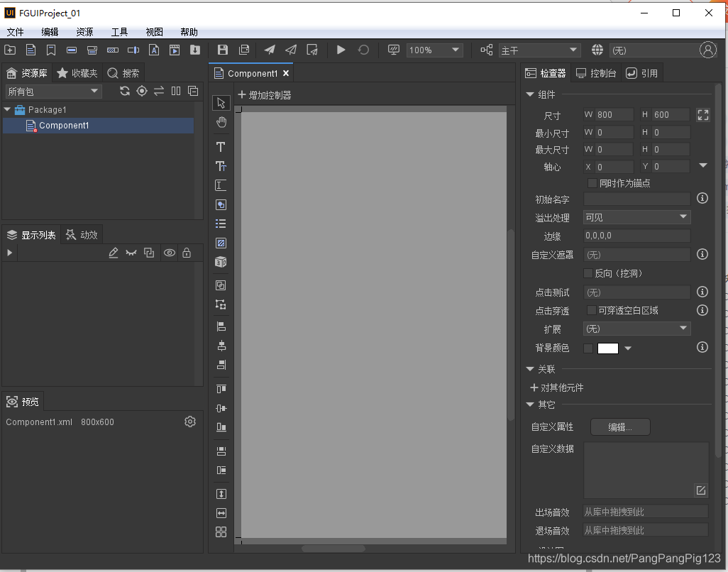Click the fullscreen size icon beside height
Image resolution: width=728 pixels, height=572 pixels.
[703, 115]
